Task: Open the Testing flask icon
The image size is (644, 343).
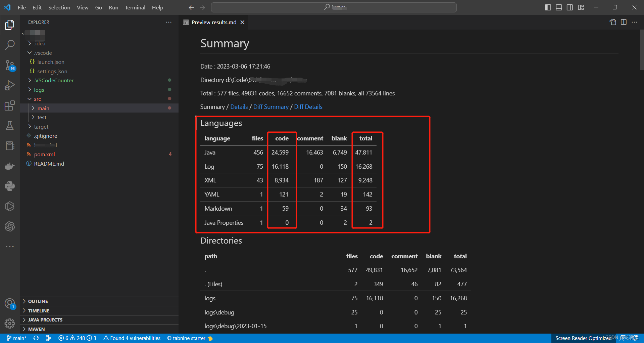Action: coord(10,126)
